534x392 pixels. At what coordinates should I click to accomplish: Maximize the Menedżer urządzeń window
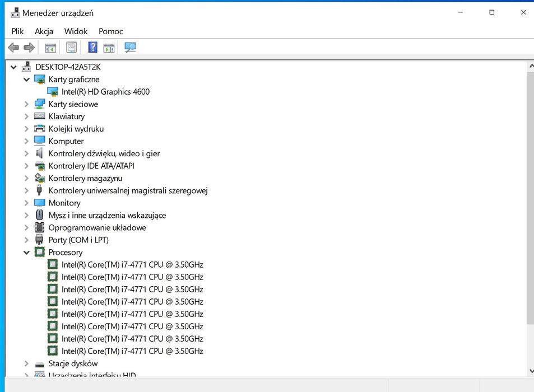click(492, 12)
